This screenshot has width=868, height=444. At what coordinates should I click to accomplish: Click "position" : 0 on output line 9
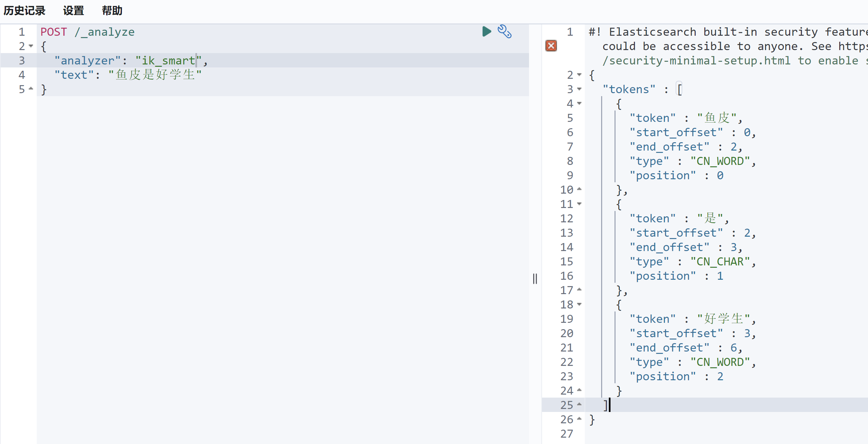tap(677, 176)
